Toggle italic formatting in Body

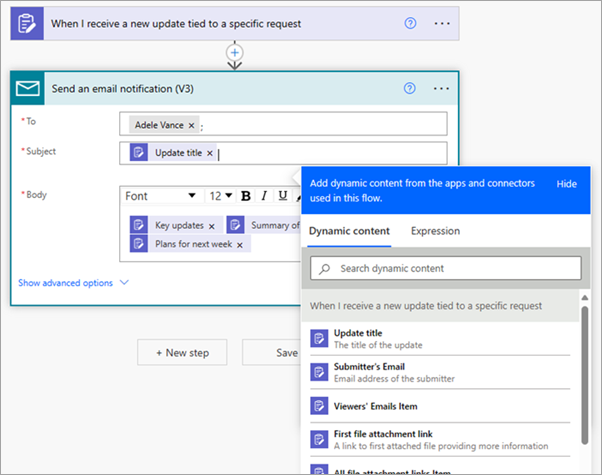pos(264,196)
